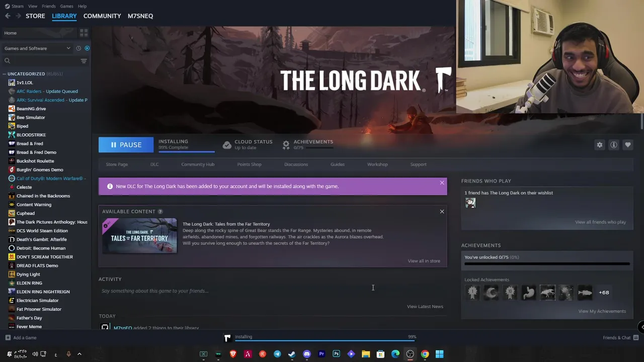The width and height of the screenshot is (644, 362).
Task: Open the Games menu
Action: click(x=66, y=6)
